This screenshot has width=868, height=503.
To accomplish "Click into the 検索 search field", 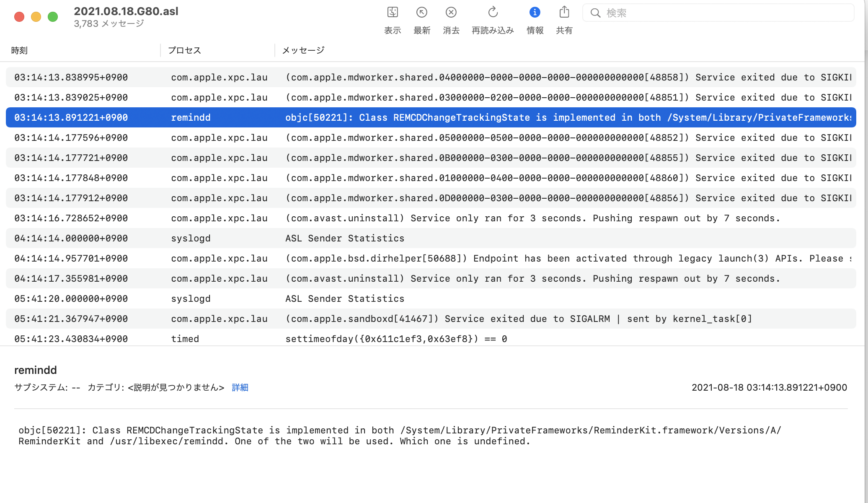I will pos(725,13).
